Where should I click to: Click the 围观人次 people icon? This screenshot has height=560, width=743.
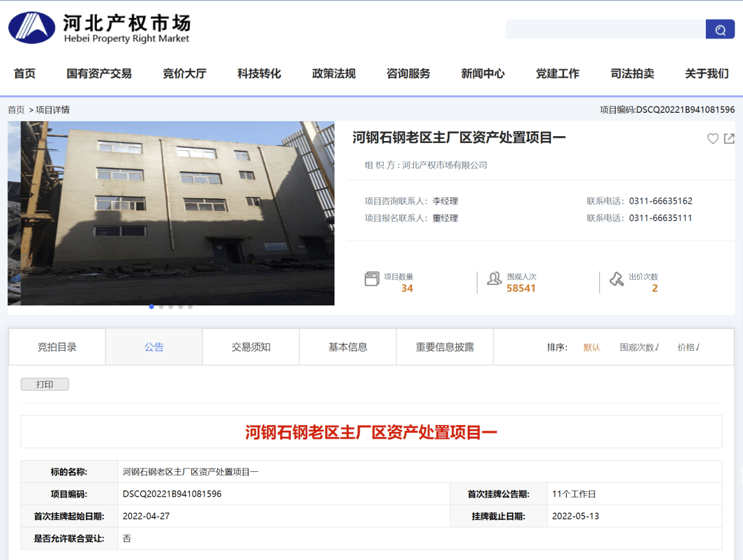pyautogui.click(x=494, y=279)
